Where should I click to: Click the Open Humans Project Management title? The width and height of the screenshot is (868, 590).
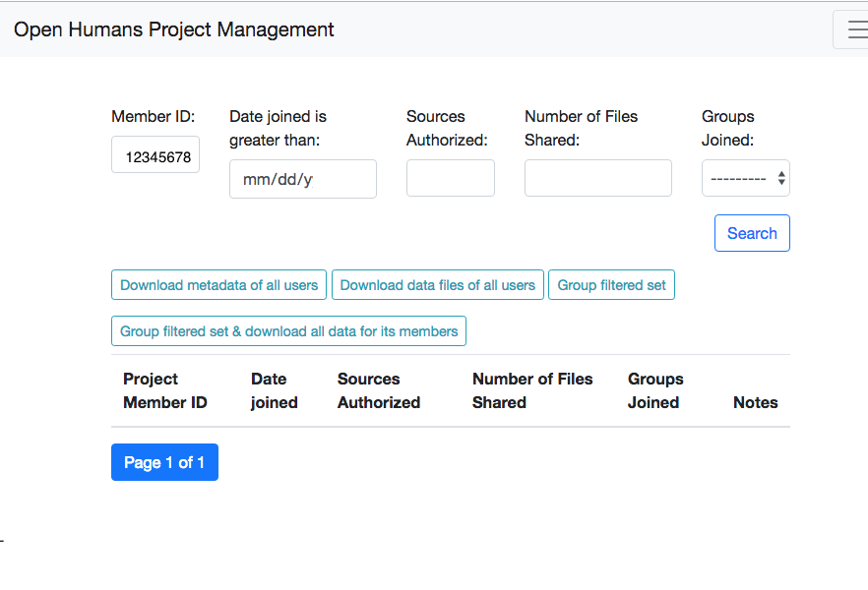[174, 29]
